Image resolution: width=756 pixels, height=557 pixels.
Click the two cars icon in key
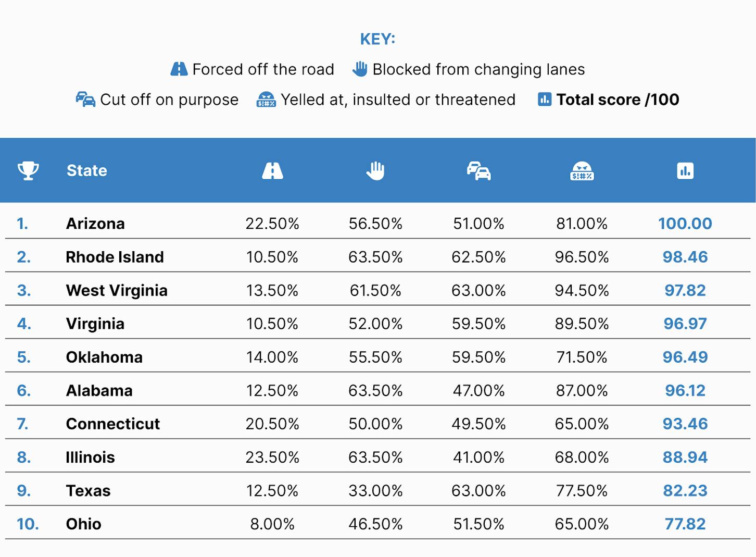click(x=85, y=99)
